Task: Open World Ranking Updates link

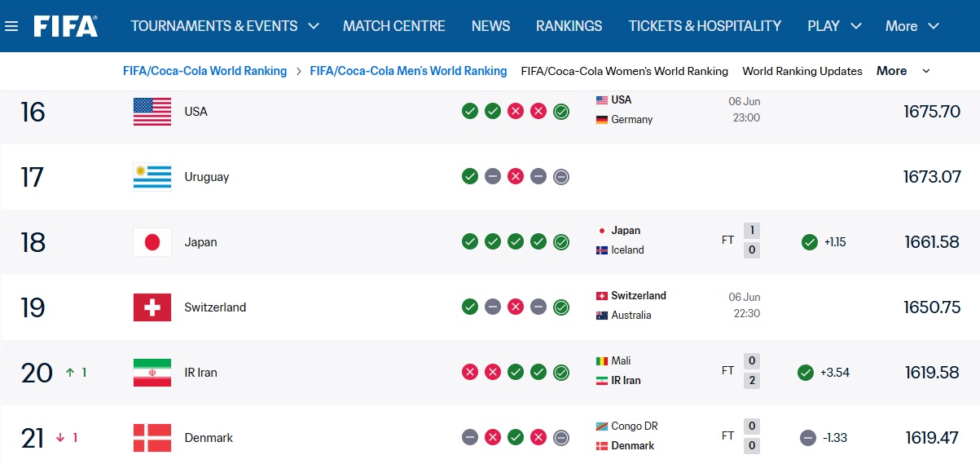Action: [x=802, y=71]
